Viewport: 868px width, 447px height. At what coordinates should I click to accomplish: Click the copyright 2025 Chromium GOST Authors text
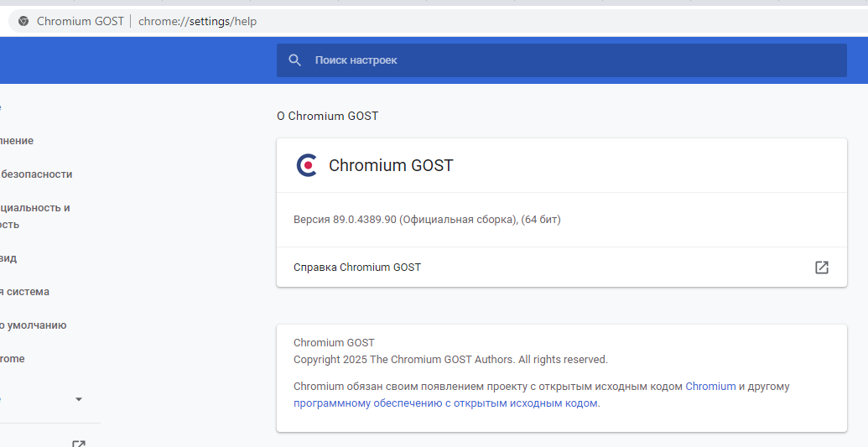(x=450, y=360)
